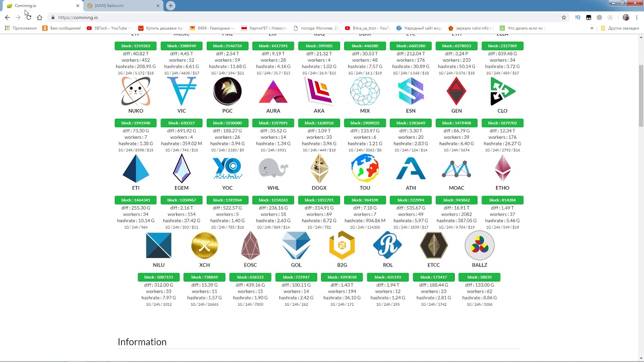Screen dimensions: 644x362
Task: Switch to the Comining.io tab
Action: [x=42, y=6]
